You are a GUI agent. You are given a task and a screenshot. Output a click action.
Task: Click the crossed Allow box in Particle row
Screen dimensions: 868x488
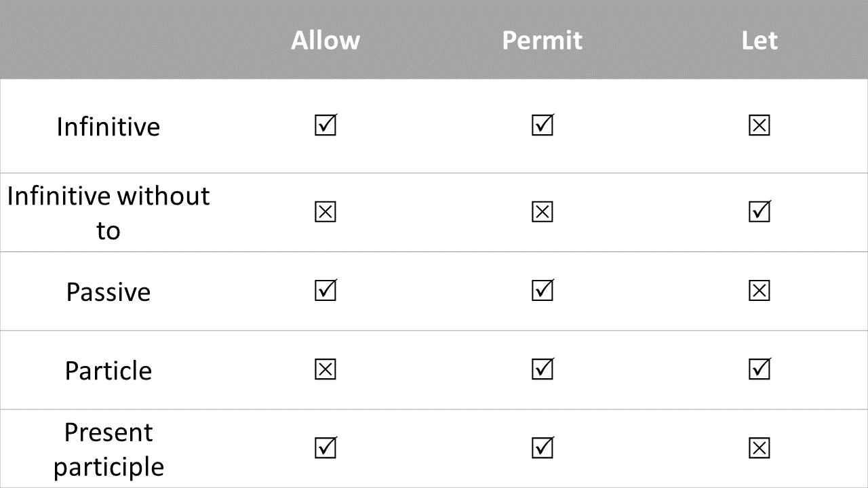coord(325,370)
